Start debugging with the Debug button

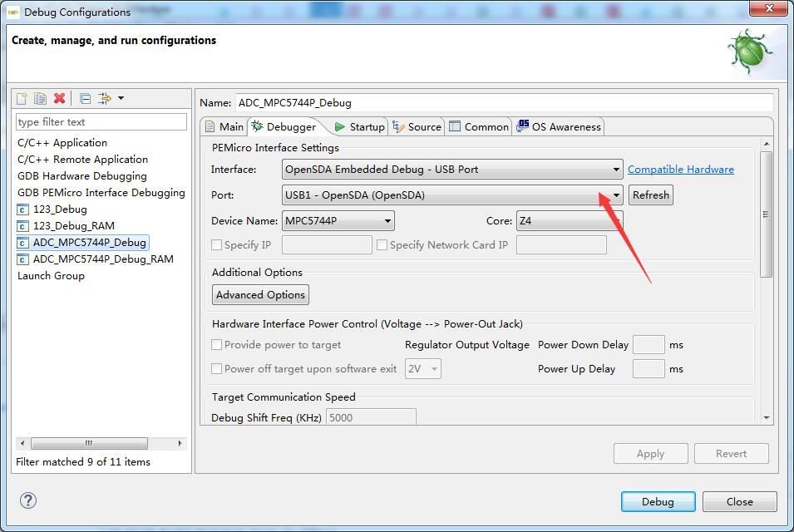tap(658, 501)
